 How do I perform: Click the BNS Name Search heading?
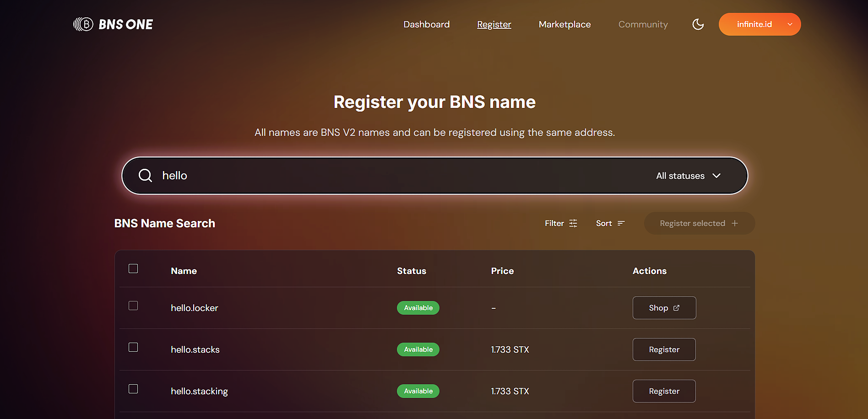click(165, 223)
